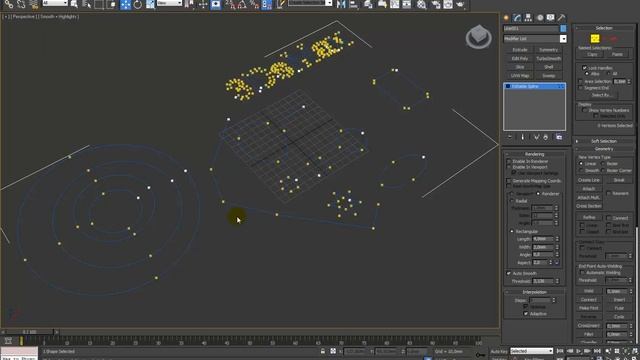
Task: Enable Area Selection checkbox
Action: [580, 82]
